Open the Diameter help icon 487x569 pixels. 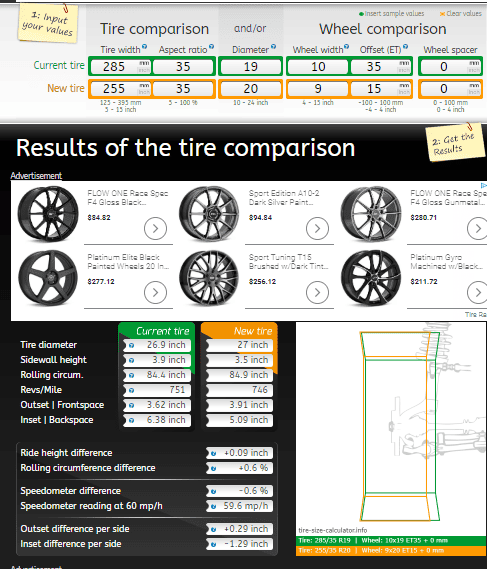pos(273,46)
